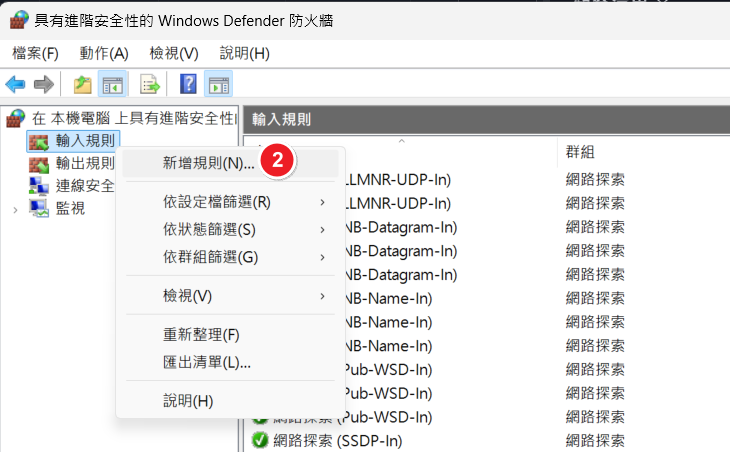Select 連線安全 node in the tree

85,186
